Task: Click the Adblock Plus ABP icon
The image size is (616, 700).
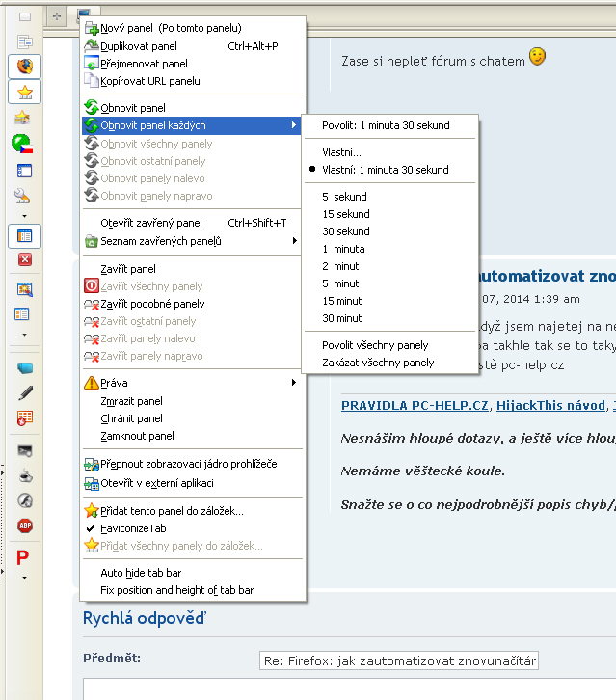Action: (24, 526)
